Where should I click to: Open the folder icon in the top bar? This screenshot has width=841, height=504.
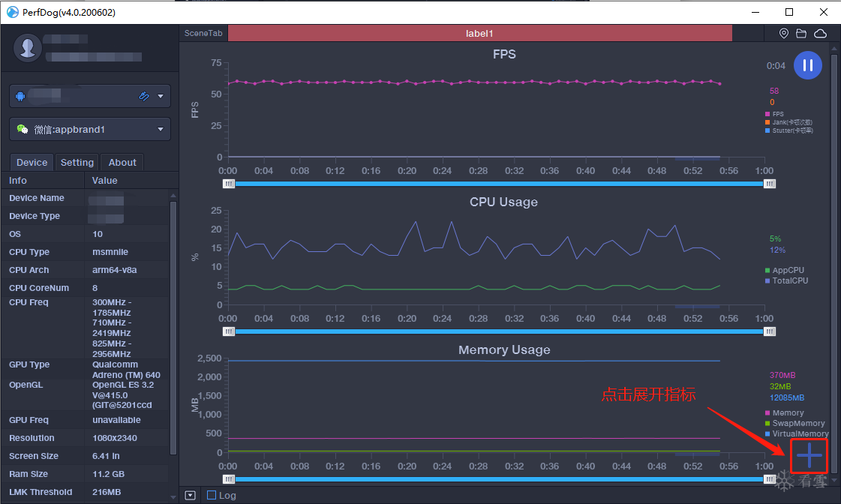pos(801,33)
